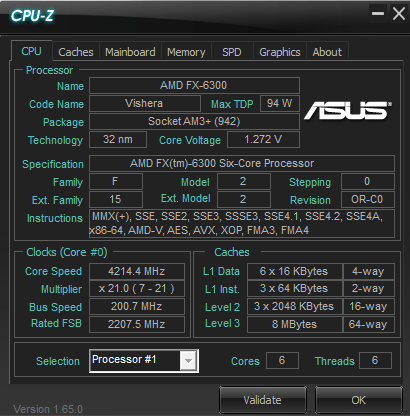The height and width of the screenshot is (416, 410).
Task: Click the Core Speed 4214.4 MHz value
Action: pos(137,271)
